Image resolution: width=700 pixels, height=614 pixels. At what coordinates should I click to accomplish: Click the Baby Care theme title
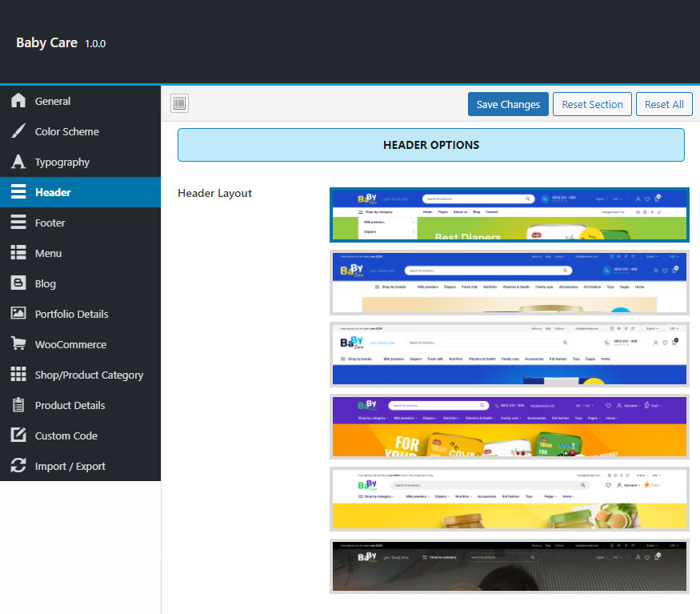(x=47, y=42)
